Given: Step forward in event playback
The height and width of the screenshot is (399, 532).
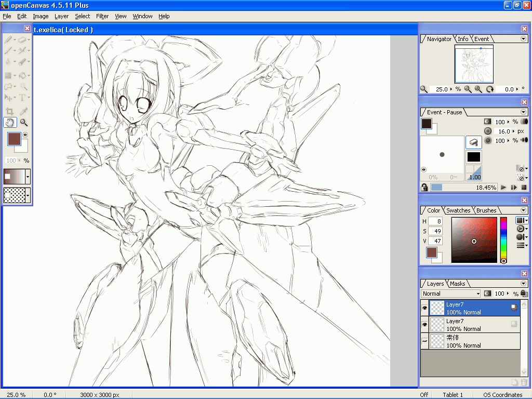Looking at the screenshot, I should [514, 187].
